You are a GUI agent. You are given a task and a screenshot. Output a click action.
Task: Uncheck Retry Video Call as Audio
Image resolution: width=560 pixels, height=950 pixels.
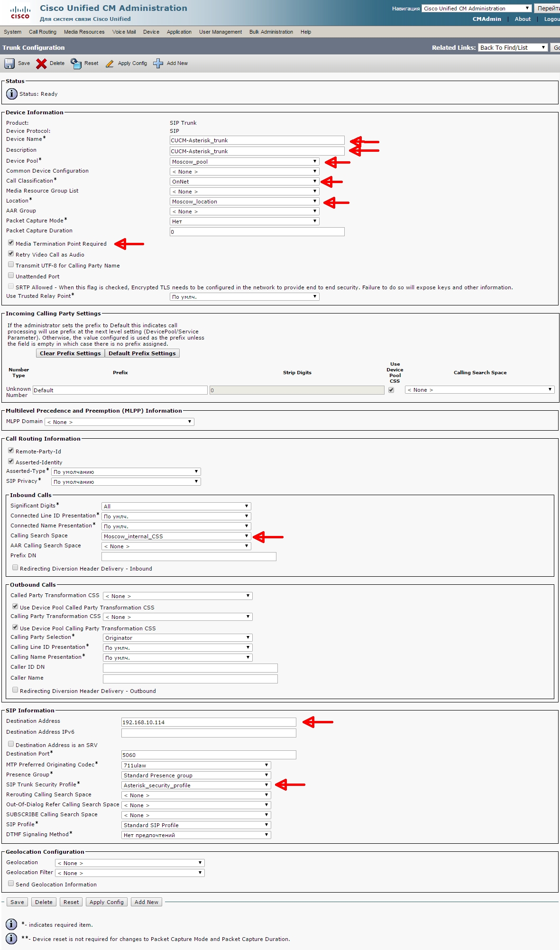[11, 254]
